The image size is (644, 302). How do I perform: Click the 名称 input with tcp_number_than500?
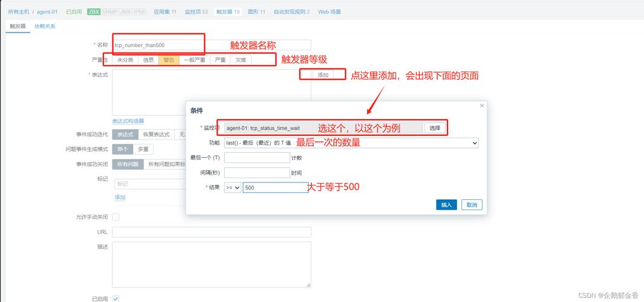coord(212,45)
